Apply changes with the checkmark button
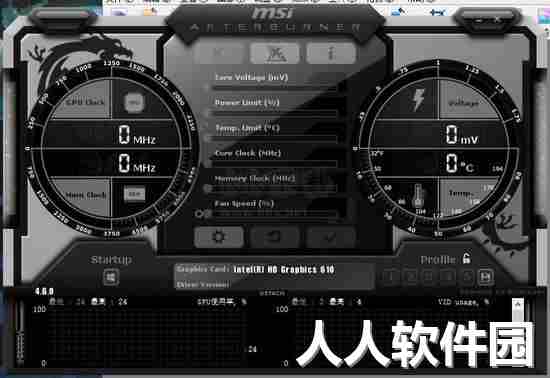The image size is (550, 378). tap(330, 237)
